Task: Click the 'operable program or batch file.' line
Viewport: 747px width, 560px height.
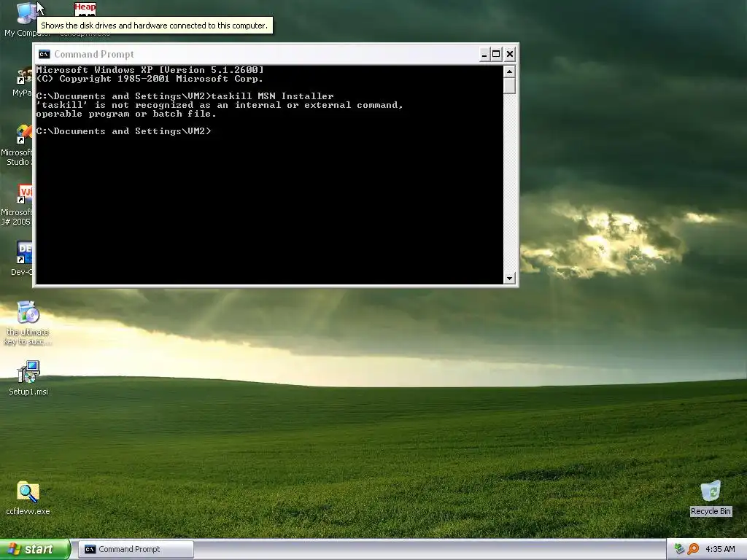Action: pyautogui.click(x=126, y=114)
